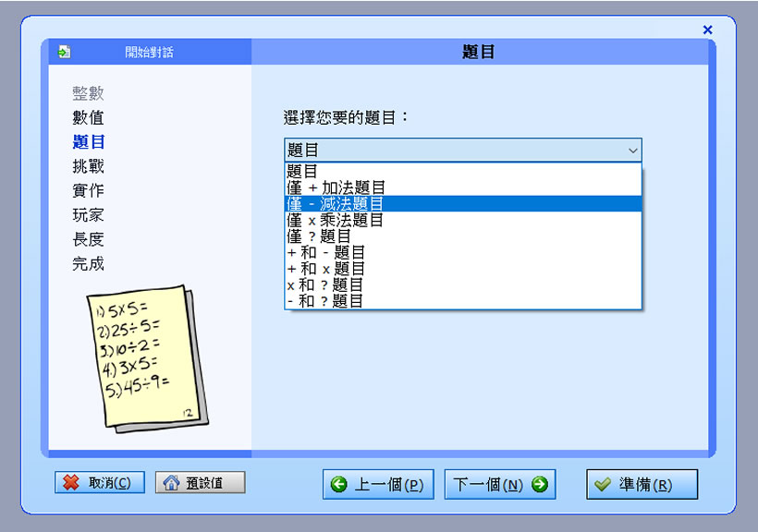Collapse the 題目 dropdown arrow
The height and width of the screenshot is (532, 758).
point(632,151)
